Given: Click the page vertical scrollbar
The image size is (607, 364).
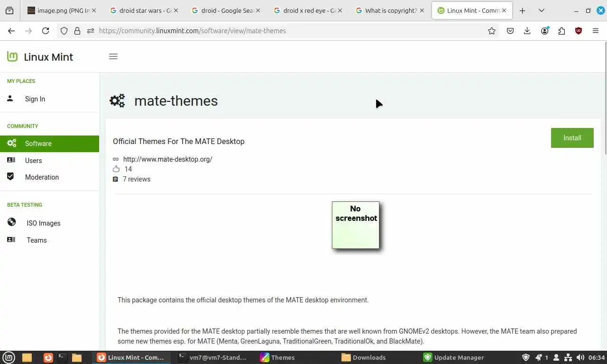Looking at the screenshot, I should [605, 97].
